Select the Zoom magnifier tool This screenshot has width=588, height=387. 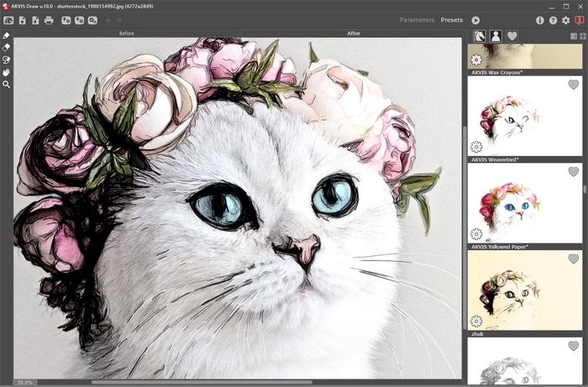point(6,85)
